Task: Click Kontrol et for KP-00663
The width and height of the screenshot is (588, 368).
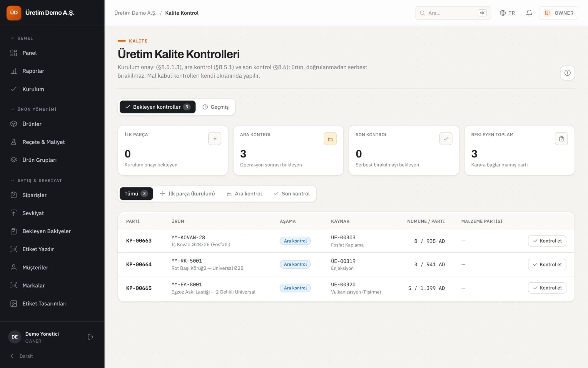Action: tap(547, 241)
